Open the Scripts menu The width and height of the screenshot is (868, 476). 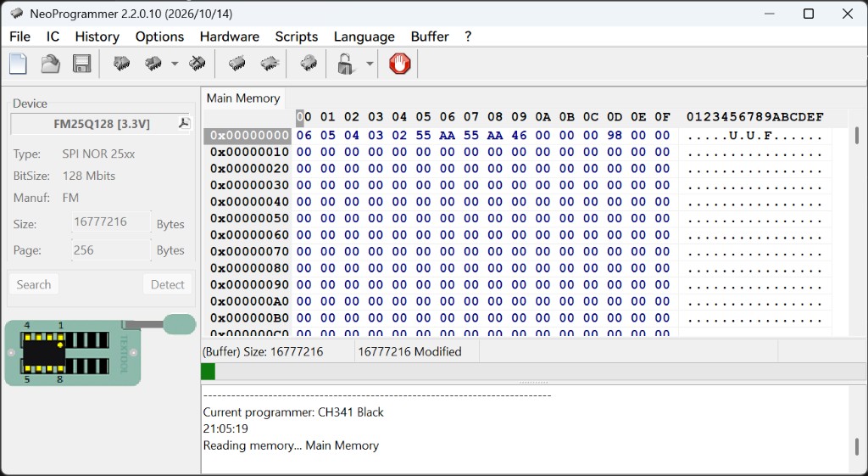[296, 36]
